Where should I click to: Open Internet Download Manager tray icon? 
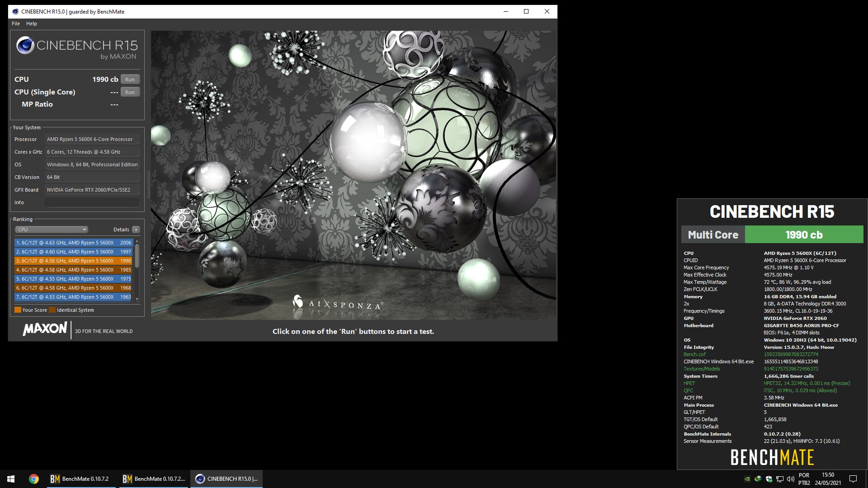pyautogui.click(x=758, y=479)
